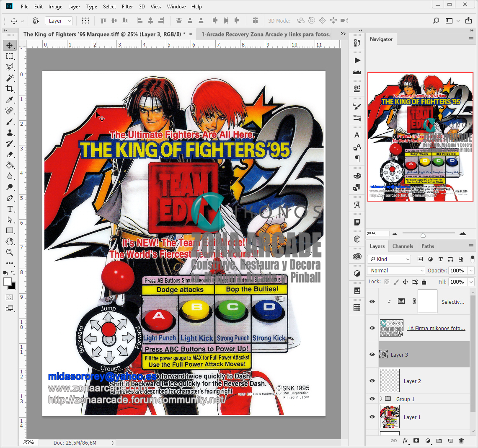Select the Type tool
This screenshot has width=478, height=448.
(10, 209)
